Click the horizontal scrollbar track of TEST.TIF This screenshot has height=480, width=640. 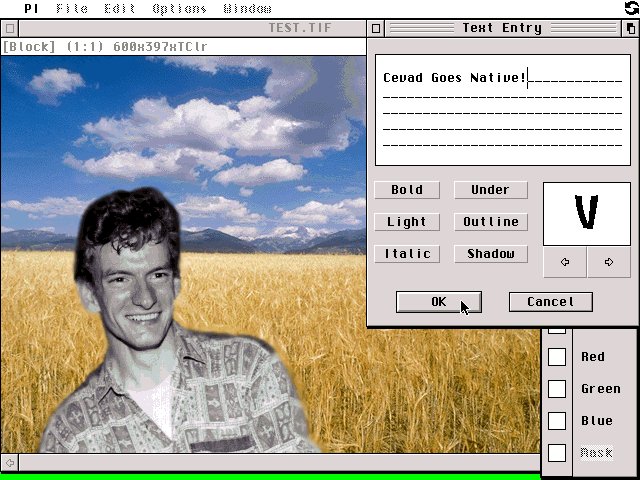coord(280,463)
